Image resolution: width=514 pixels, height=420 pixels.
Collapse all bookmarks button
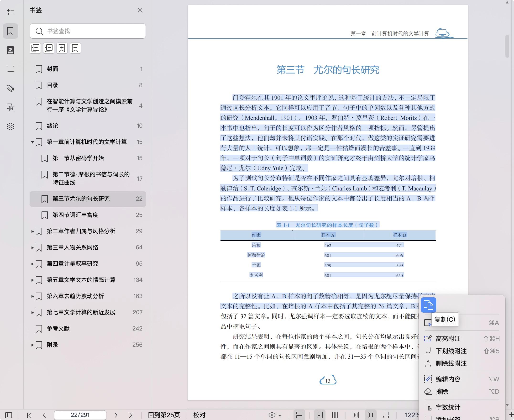pos(49,48)
